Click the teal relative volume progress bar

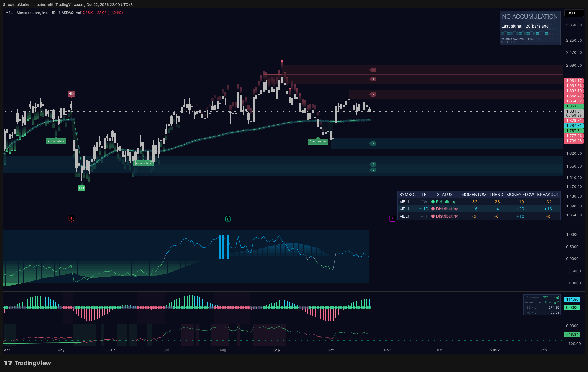tap(524, 33)
